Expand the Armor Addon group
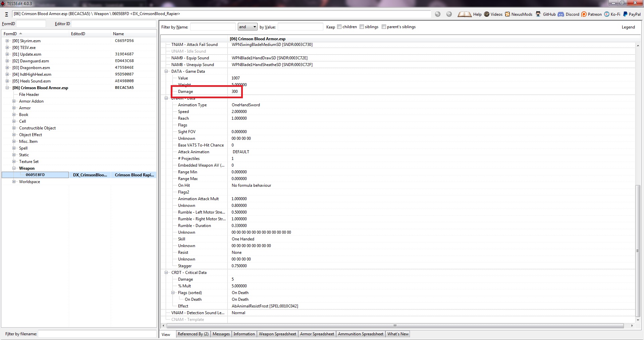This screenshot has height=340, width=644. 14,101
